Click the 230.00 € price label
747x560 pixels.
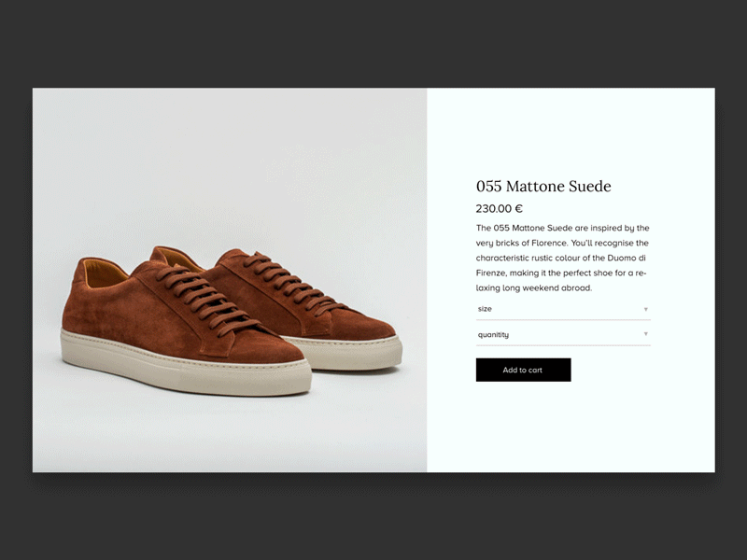[498, 209]
